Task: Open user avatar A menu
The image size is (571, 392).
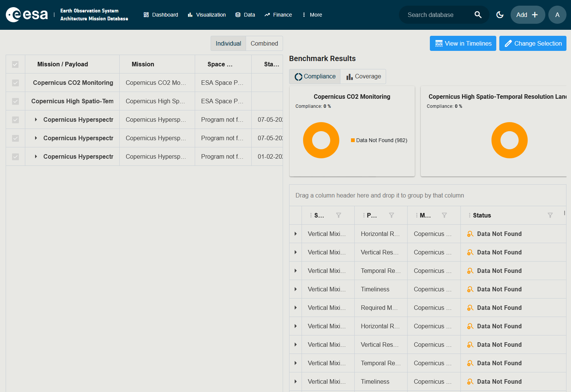Action: click(x=557, y=15)
